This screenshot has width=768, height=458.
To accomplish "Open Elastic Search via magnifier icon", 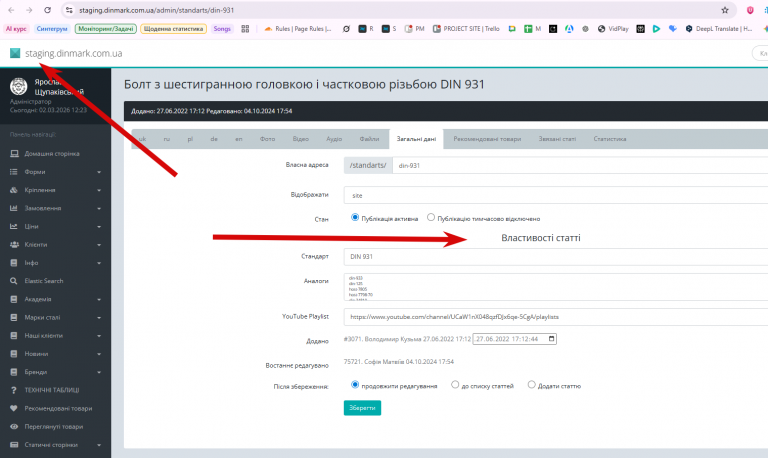I will 14,281.
